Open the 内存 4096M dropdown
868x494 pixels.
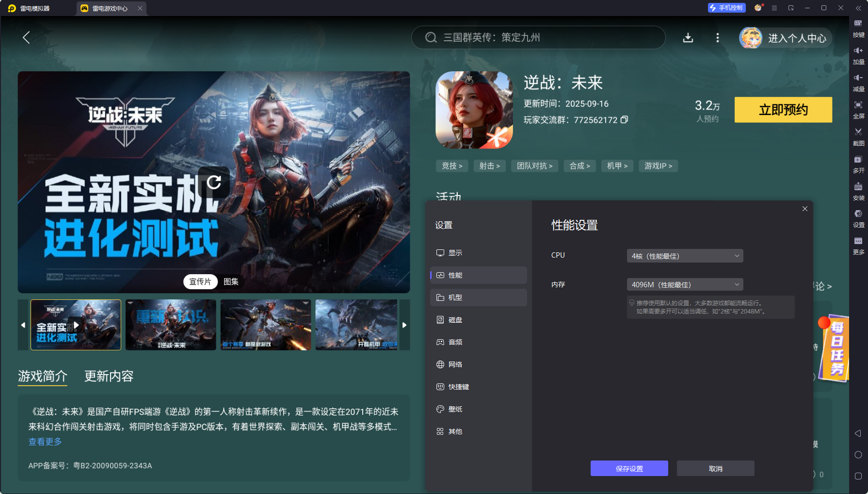[685, 284]
